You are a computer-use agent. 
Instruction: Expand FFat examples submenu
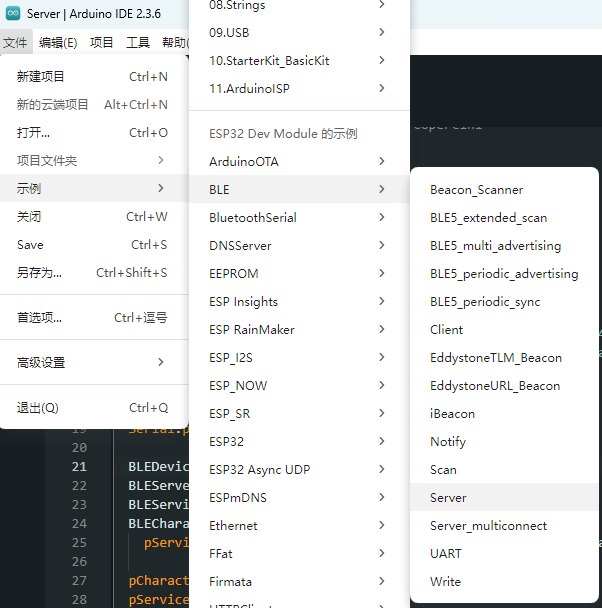[x=299, y=553]
